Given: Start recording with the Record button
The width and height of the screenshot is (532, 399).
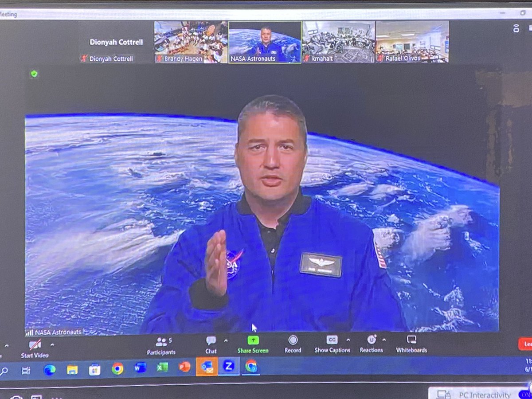Looking at the screenshot, I should point(293,344).
